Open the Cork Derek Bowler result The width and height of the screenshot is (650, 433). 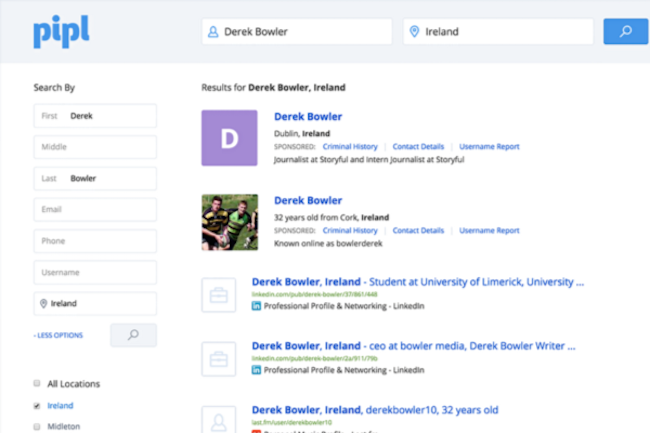(x=308, y=201)
